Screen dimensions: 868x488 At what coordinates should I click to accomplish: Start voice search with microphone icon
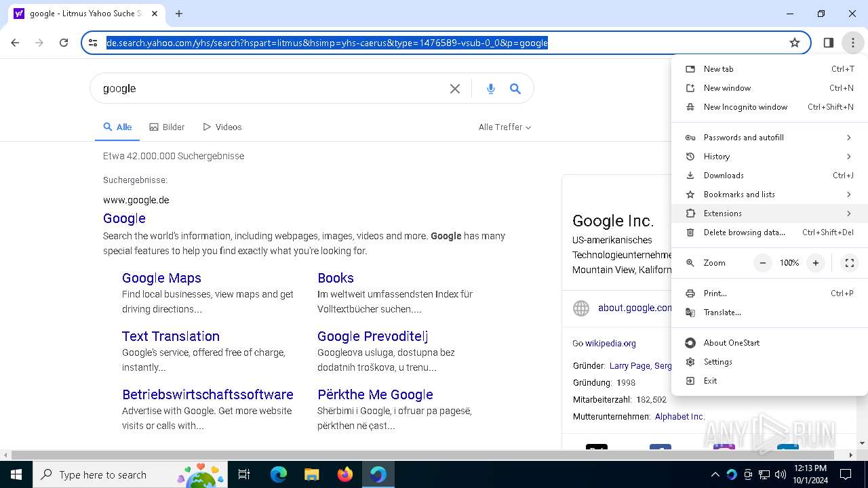491,89
